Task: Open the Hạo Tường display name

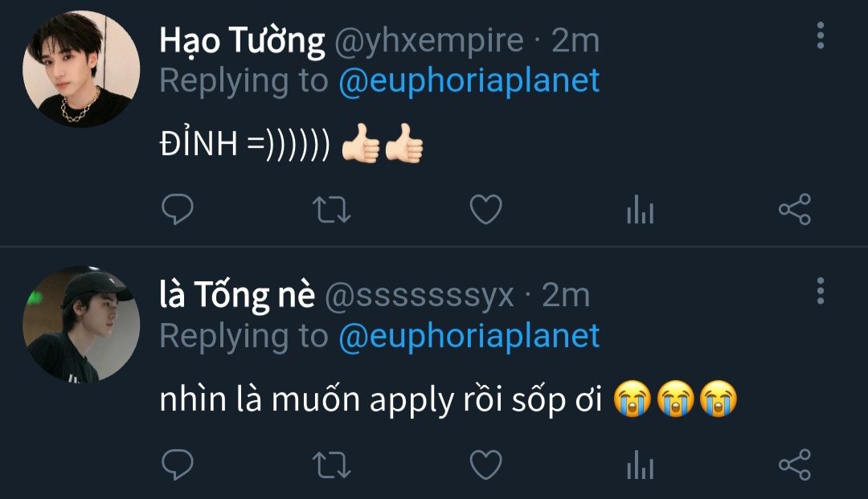Action: point(242,40)
